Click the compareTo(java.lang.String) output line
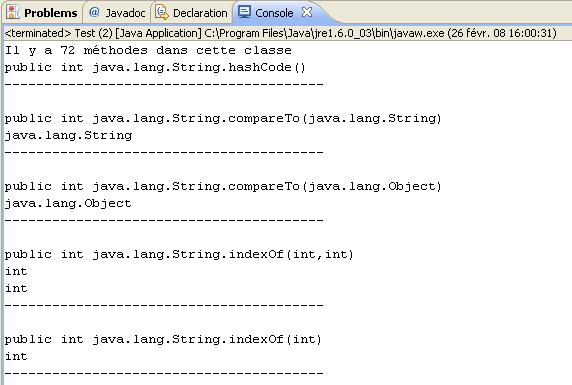572x385 pixels. click(x=223, y=118)
